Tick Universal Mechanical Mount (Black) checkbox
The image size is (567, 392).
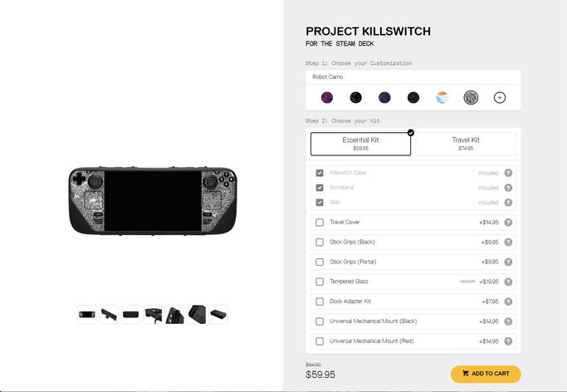coord(320,321)
